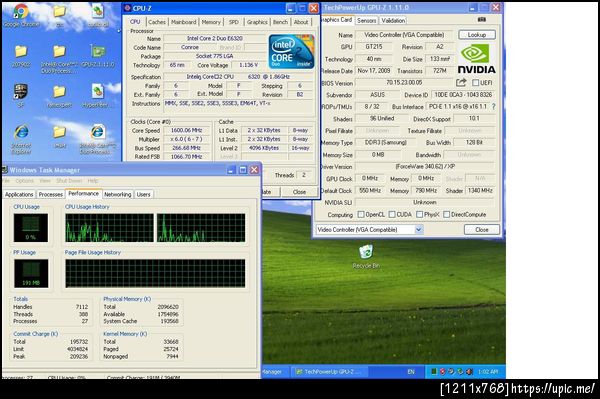Image resolution: width=600 pixels, height=399 pixels.
Task: Click the Bus Interface question mark icon
Action: pos(494,106)
